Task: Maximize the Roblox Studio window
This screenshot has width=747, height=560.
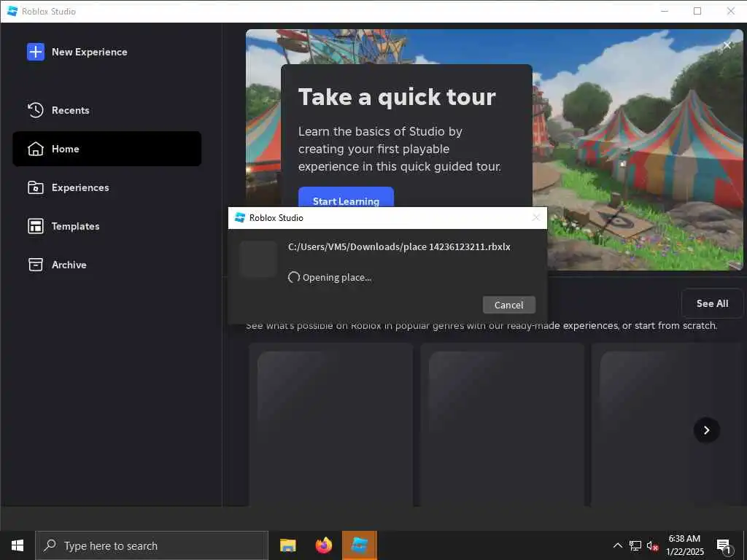Action: (x=697, y=11)
